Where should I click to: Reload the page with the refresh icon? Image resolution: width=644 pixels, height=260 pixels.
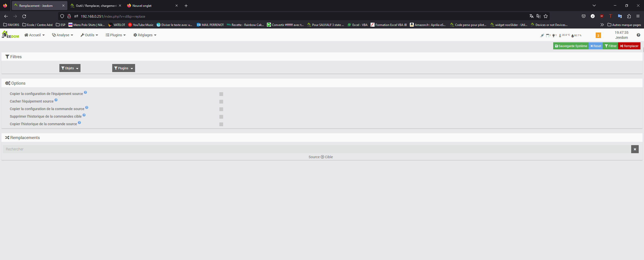(24, 16)
